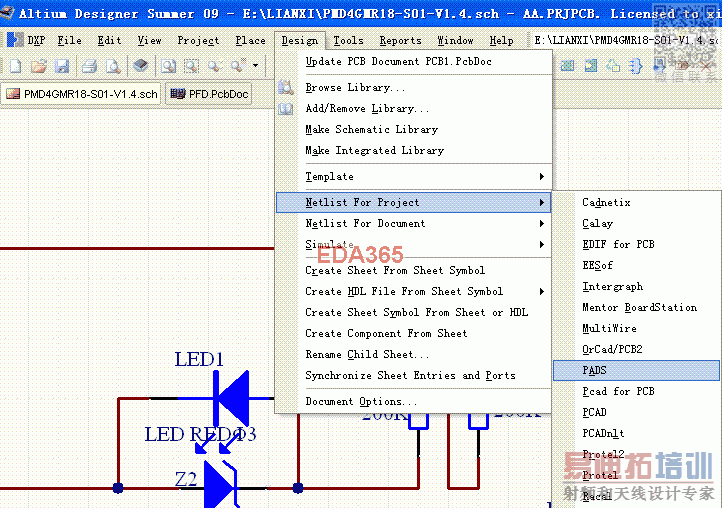
Task: Choose Make Integrated Library
Action: (x=413, y=151)
